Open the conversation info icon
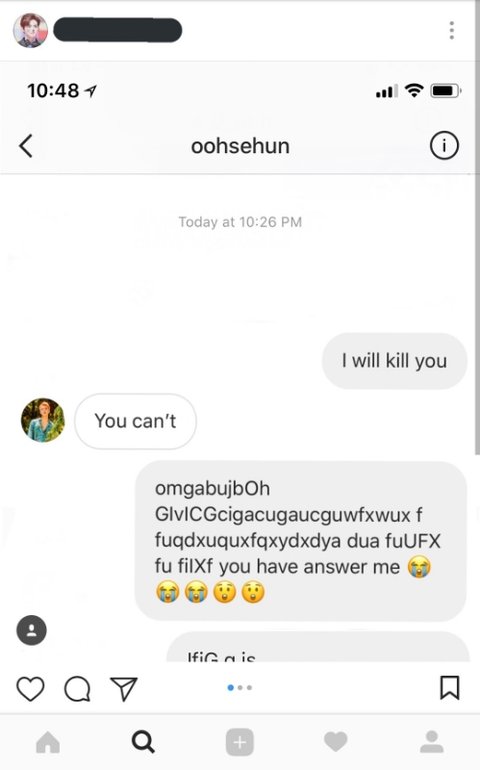480x770 pixels. pos(444,146)
